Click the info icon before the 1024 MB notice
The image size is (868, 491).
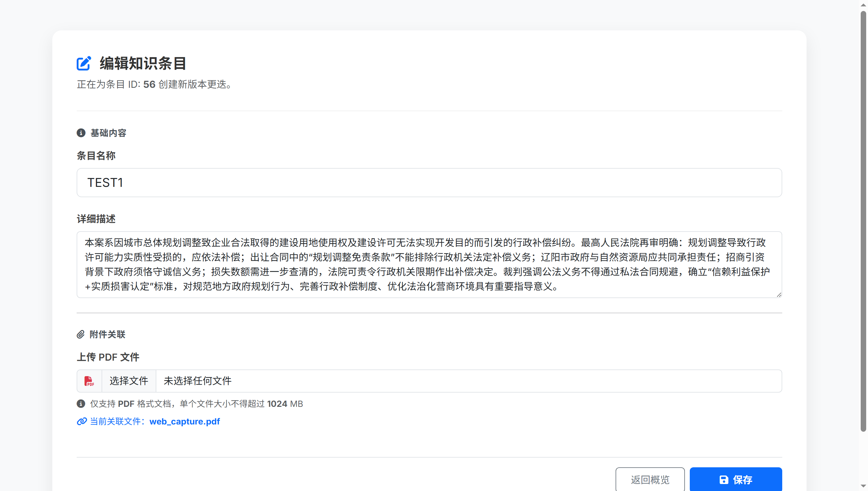click(x=81, y=404)
